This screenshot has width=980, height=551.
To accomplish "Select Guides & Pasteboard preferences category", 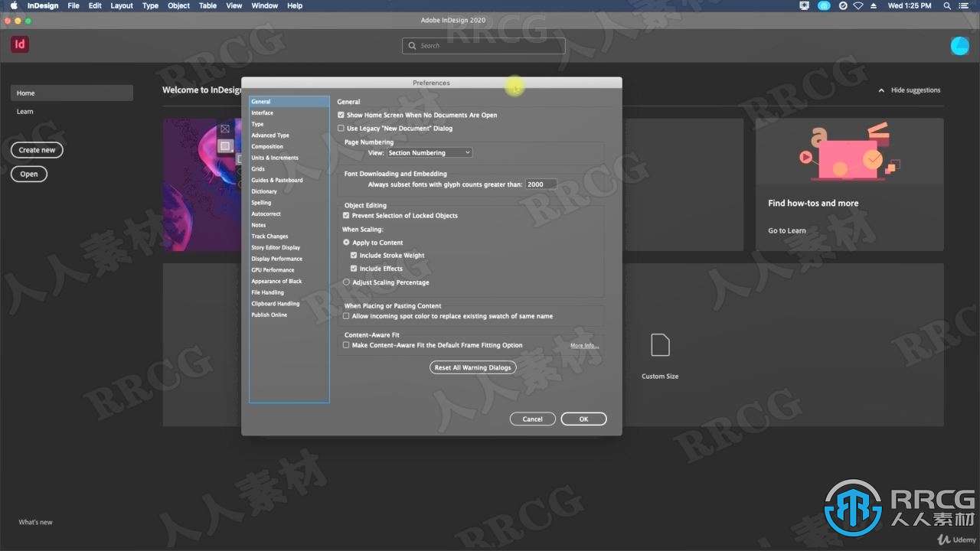I will pyautogui.click(x=289, y=180).
